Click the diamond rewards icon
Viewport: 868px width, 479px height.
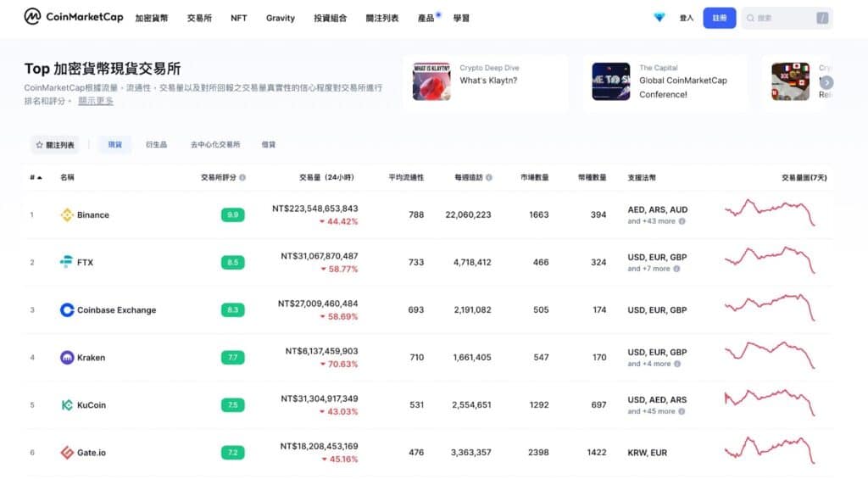[659, 18]
